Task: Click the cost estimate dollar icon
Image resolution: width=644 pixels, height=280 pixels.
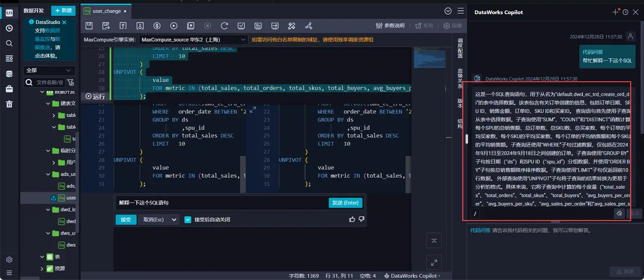Action: click(x=157, y=26)
